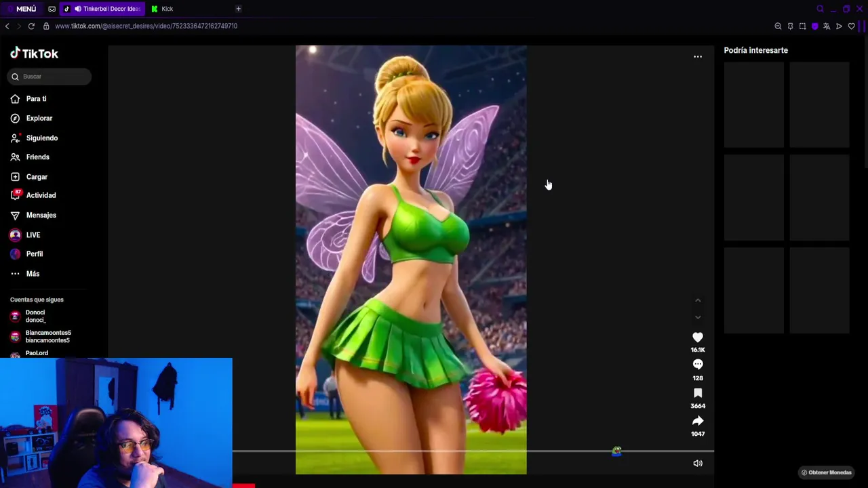The width and height of the screenshot is (868, 488).
Task: Open the GX Corner gamepad icon
Action: point(52,9)
